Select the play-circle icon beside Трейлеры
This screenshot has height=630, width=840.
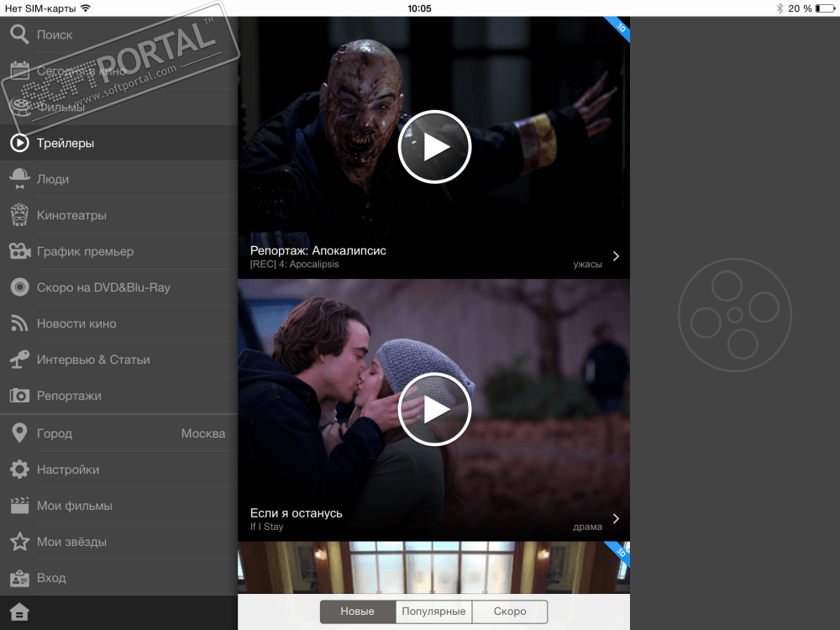coord(20,143)
